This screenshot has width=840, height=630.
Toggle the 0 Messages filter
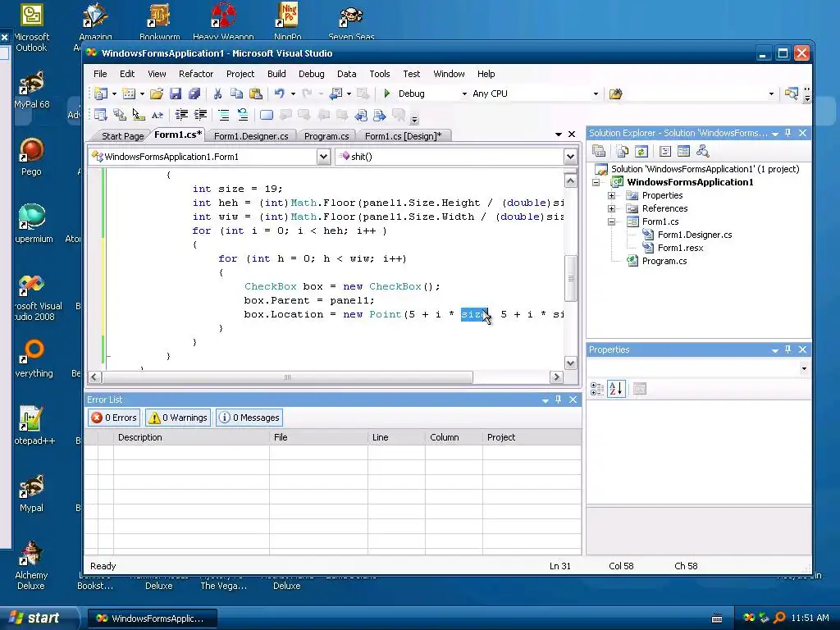(x=249, y=418)
